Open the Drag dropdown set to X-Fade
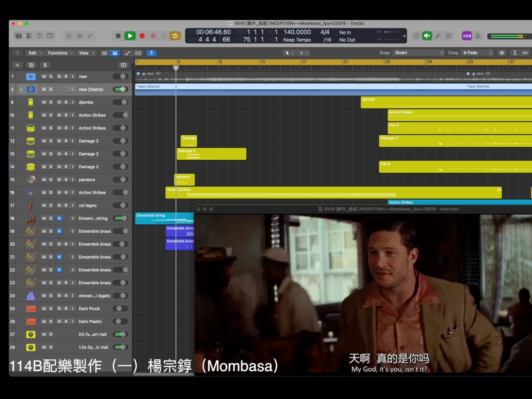The width and height of the screenshot is (532, 399). 477,53
